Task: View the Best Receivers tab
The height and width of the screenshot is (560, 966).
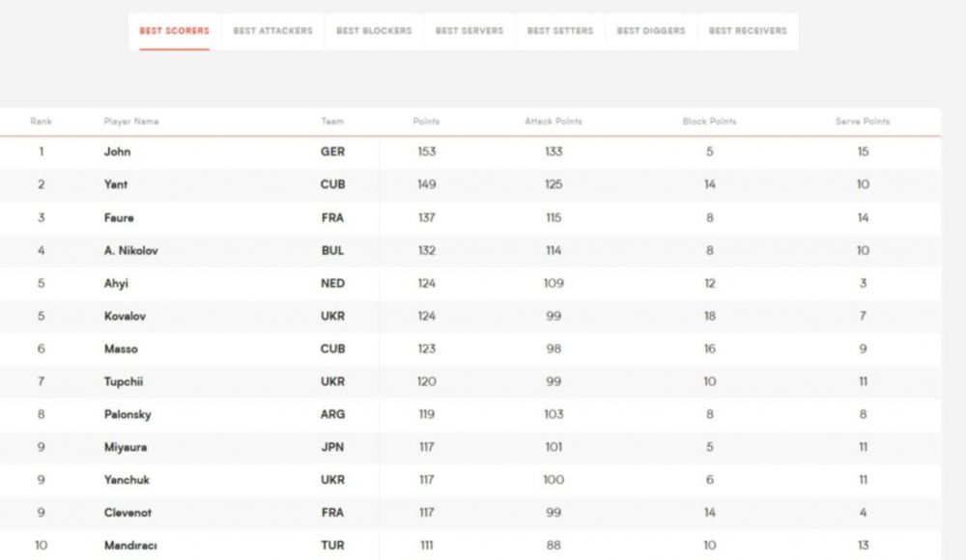Action: [x=748, y=31]
